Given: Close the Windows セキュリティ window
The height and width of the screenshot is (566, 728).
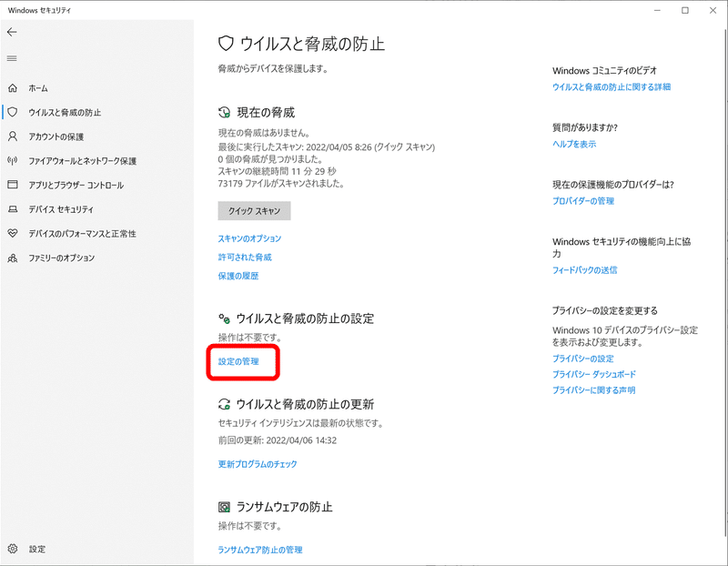Looking at the screenshot, I should tap(713, 10).
